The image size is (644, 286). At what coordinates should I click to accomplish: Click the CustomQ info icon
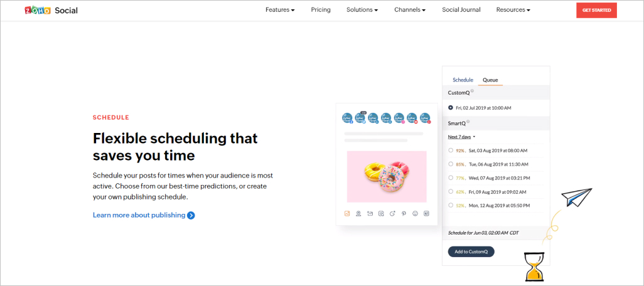[472, 91]
